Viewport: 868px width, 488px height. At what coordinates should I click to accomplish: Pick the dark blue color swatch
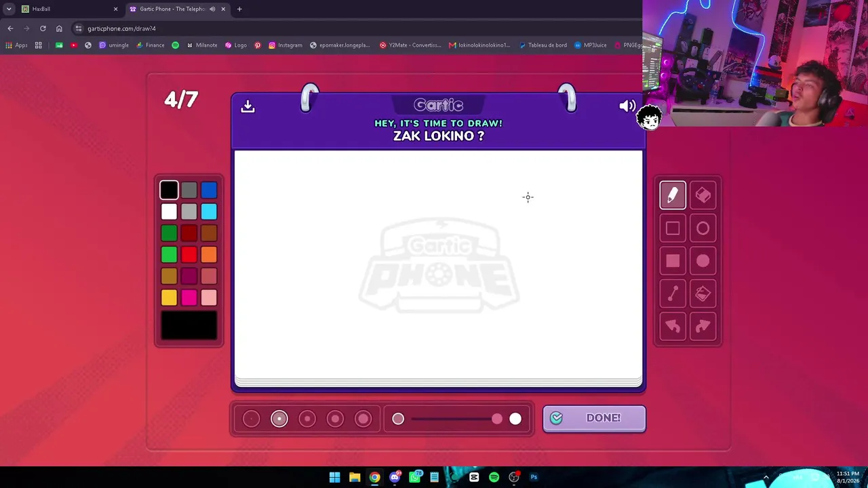click(209, 190)
